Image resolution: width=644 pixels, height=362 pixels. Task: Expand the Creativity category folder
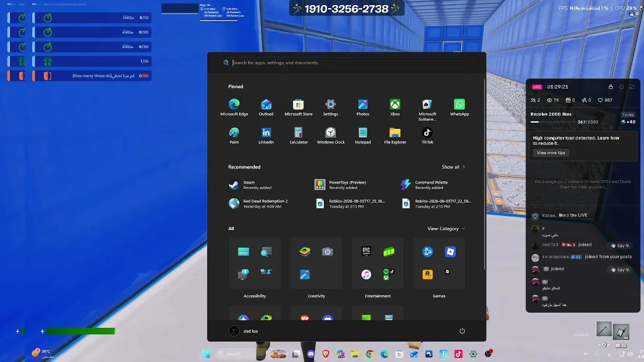(x=316, y=263)
